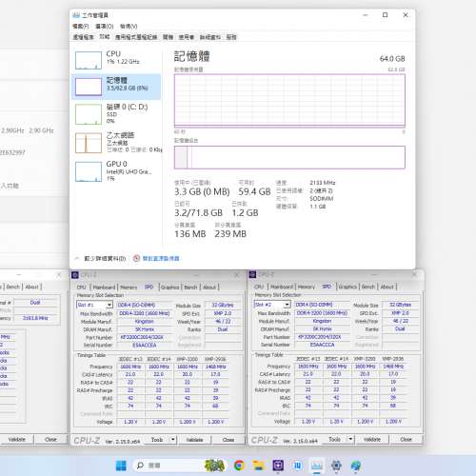Image resolution: width=476 pixels, height=476 pixels.
Task: Expand the Tools arrow in the Slot #2 CPU-Z window
Action: click(x=350, y=440)
